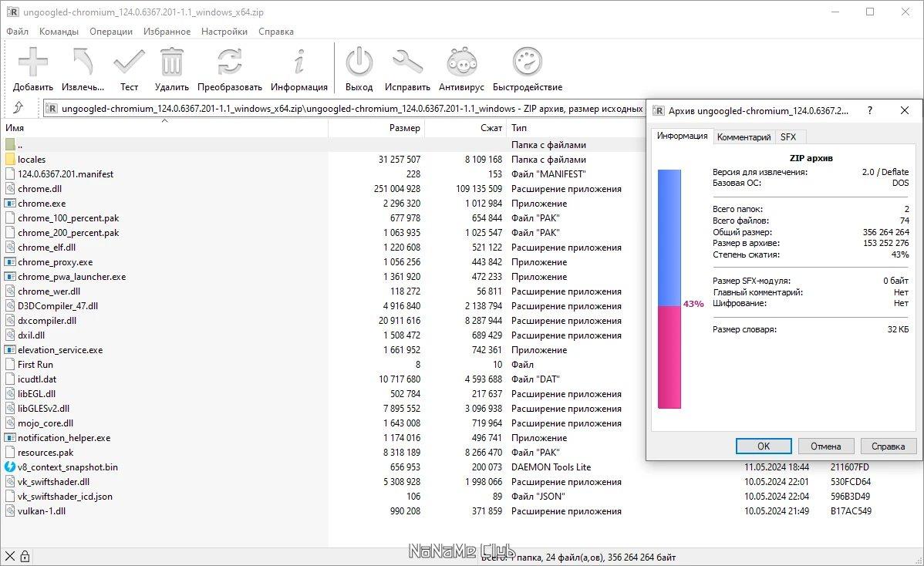This screenshot has width=924, height=566.
Task: Click the v8_context_snapshot.bin DAEMON Tools icon
Action: pos(9,467)
